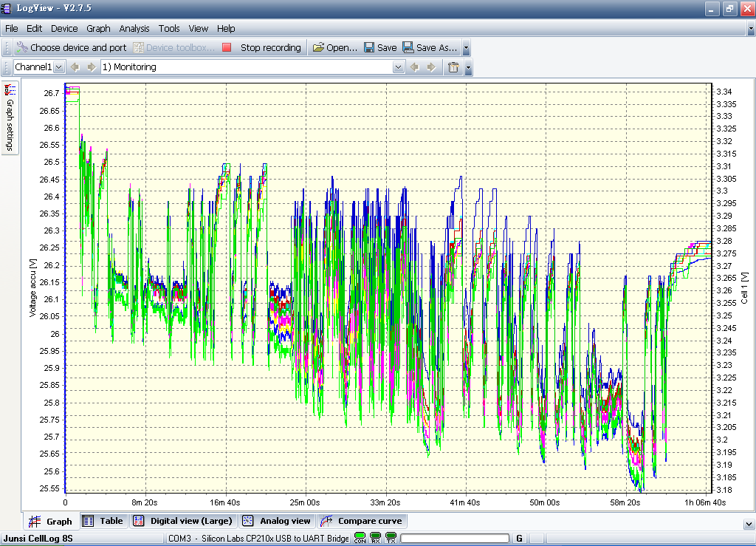This screenshot has width=756, height=546.
Task: Open the Edit menu
Action: click(34, 29)
